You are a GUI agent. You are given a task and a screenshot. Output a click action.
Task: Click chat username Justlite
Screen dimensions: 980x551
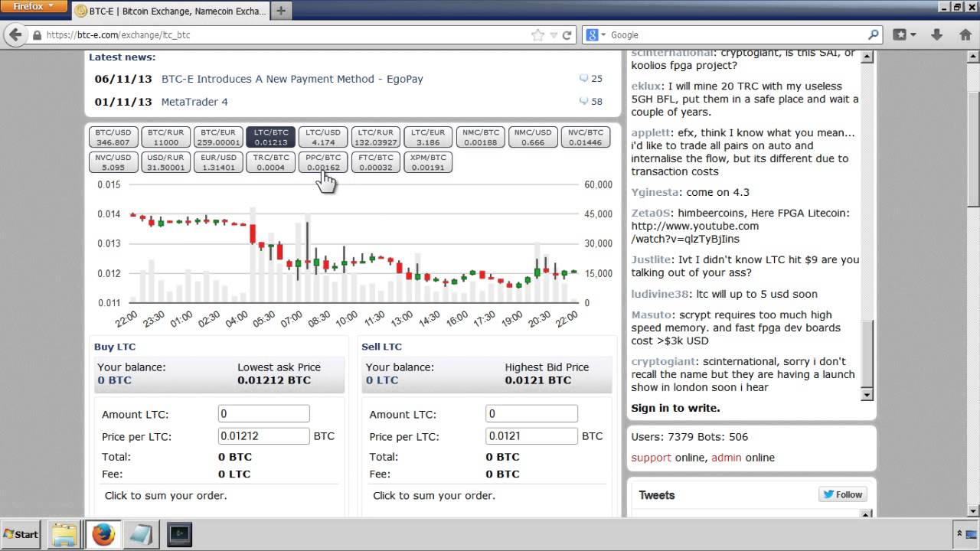click(651, 260)
